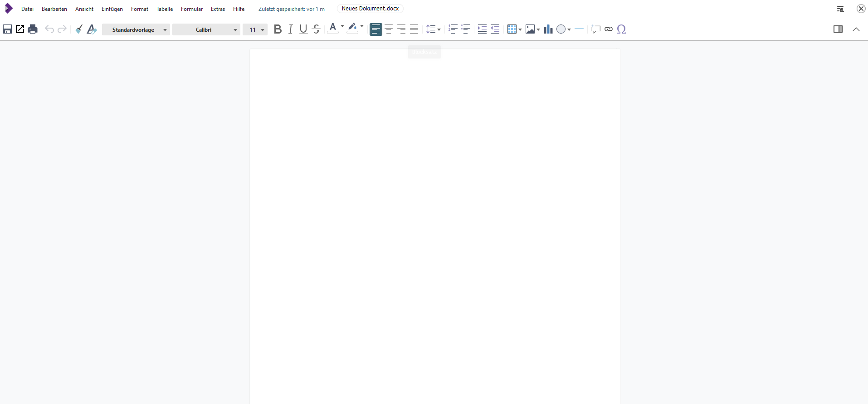Screen dimensions: 868x404
Task: Open the insert image dropdown arrow
Action: tap(538, 30)
